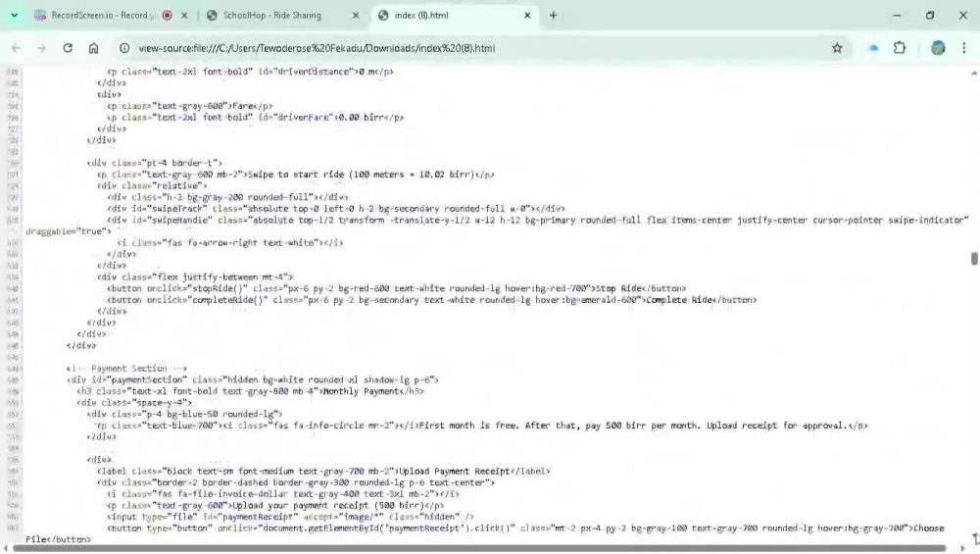Click the "Fare" paragraph text
Image resolution: width=980 pixels, height=554 pixels.
tap(242, 106)
